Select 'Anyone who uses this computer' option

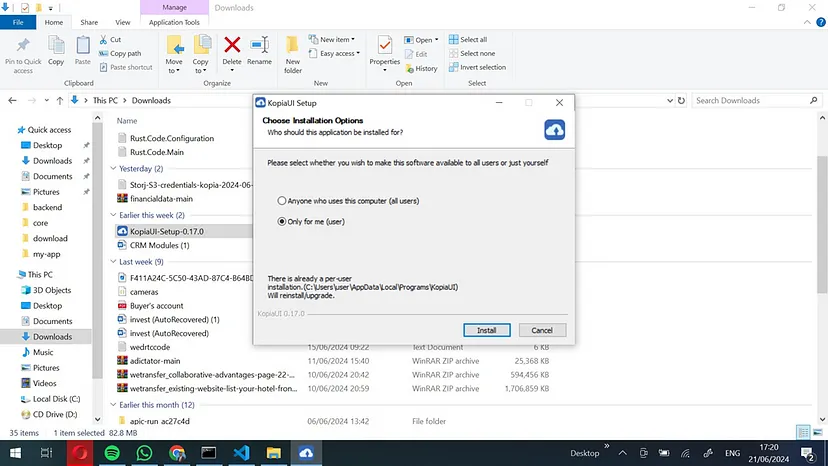(x=283, y=201)
